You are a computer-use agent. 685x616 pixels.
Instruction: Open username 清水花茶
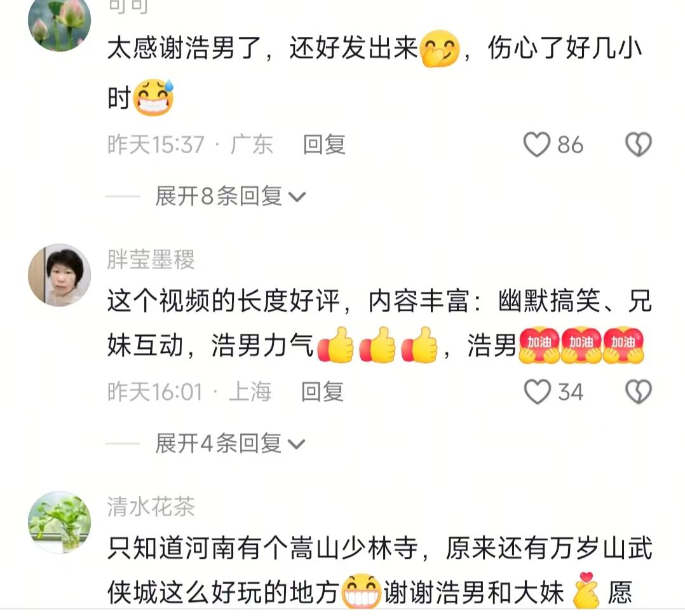pyautogui.click(x=151, y=507)
